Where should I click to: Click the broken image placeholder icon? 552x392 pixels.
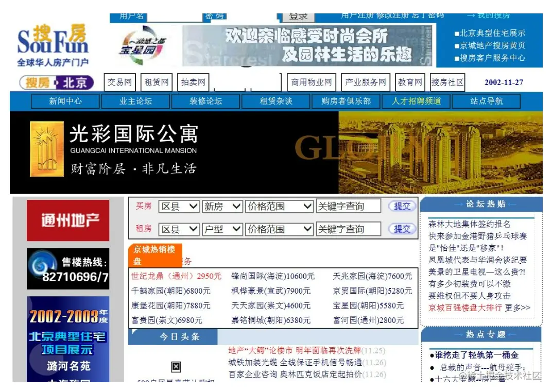(x=176, y=367)
